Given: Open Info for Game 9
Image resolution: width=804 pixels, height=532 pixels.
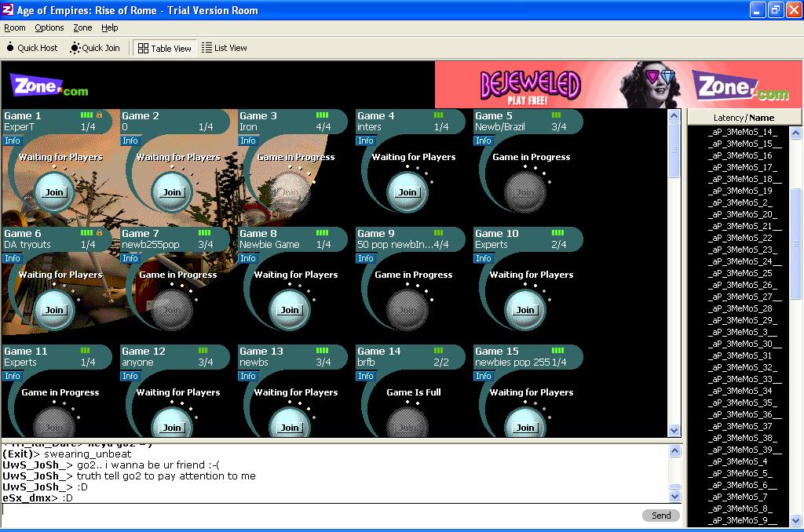Looking at the screenshot, I should click(366, 258).
